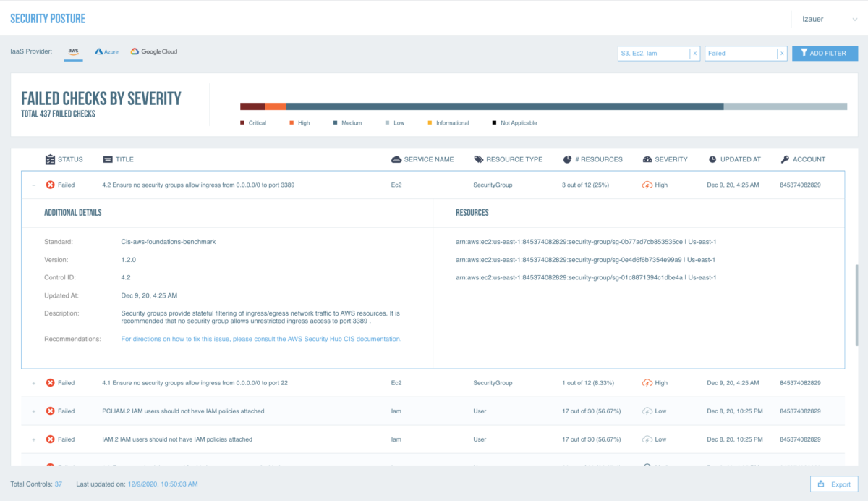Image resolution: width=868 pixels, height=501 pixels.
Task: Switch to Google Cloud provider
Action: coord(154,52)
